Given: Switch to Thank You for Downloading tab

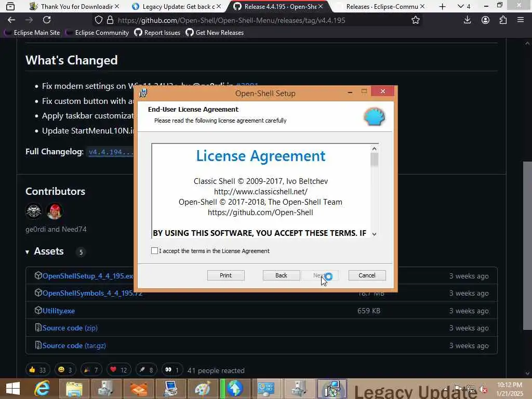Looking at the screenshot, I should click(x=74, y=6).
